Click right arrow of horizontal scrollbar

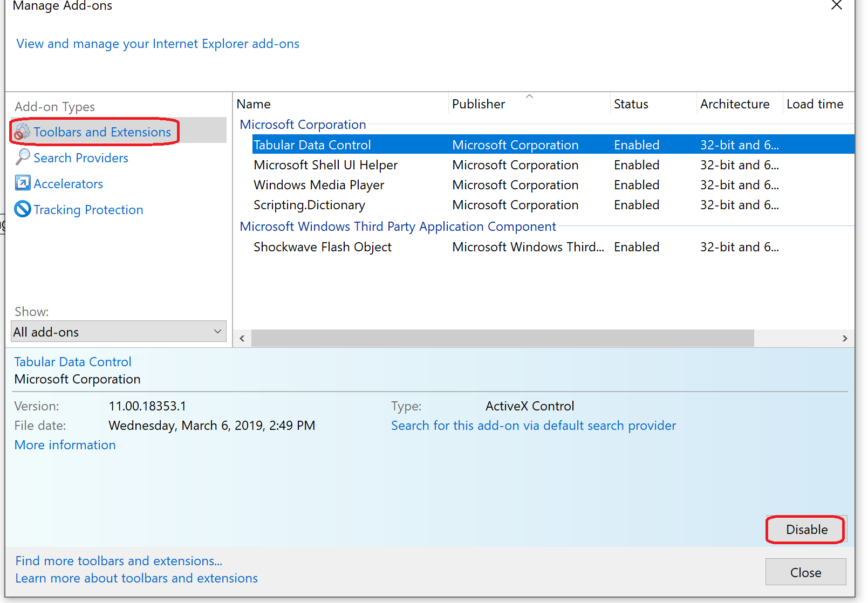pyautogui.click(x=845, y=338)
